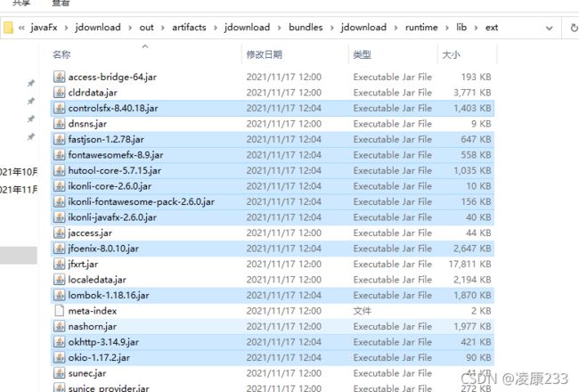The width and height of the screenshot is (579, 392).
Task: Click the okio-1.17.2.jar file icon
Action: click(59, 357)
